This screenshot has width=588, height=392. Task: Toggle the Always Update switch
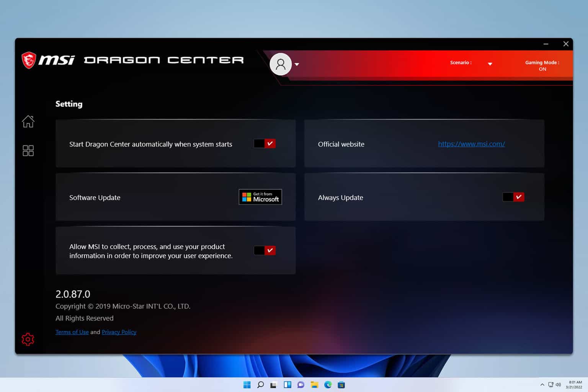(x=513, y=197)
